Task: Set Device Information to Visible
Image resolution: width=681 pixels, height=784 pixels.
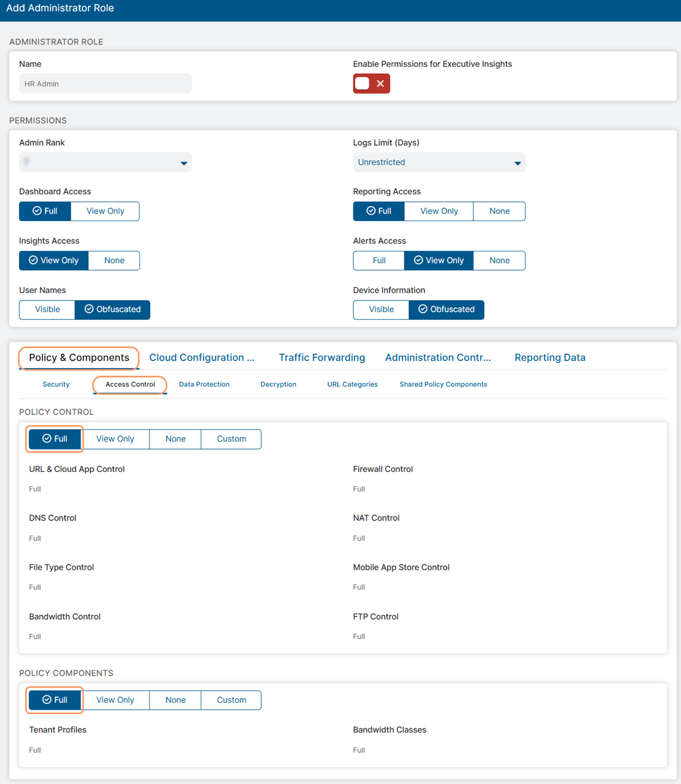Action: point(381,309)
